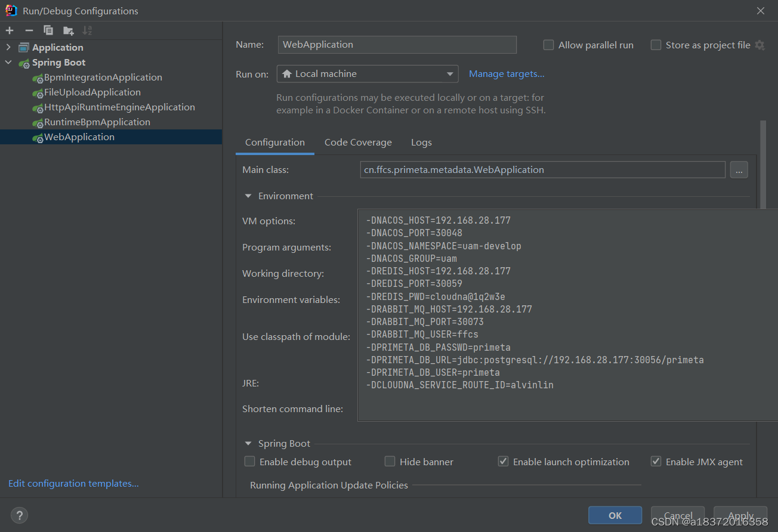This screenshot has width=778, height=532.
Task: Click the Apply button
Action: pyautogui.click(x=740, y=515)
